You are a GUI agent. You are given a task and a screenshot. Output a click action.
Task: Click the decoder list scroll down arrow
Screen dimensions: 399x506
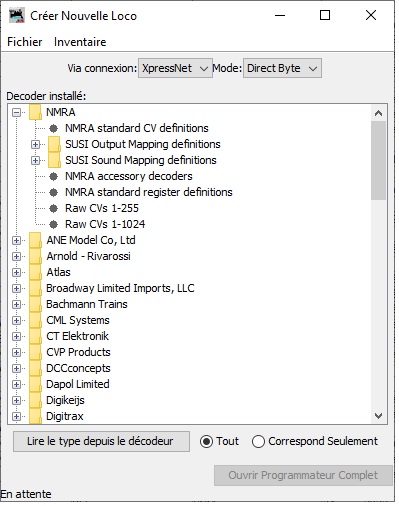pyautogui.click(x=378, y=416)
